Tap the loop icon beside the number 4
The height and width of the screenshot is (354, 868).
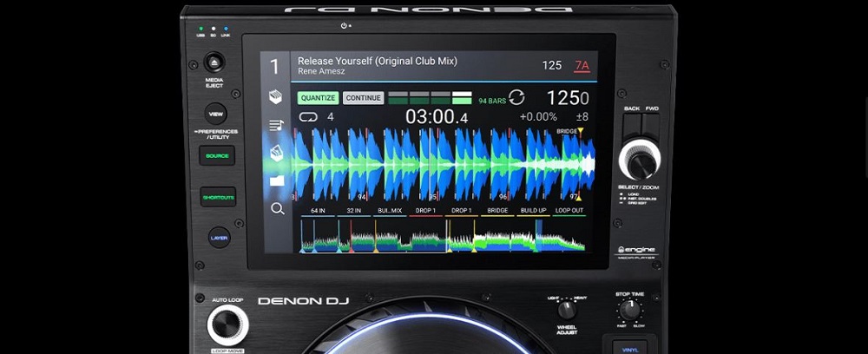click(x=307, y=117)
